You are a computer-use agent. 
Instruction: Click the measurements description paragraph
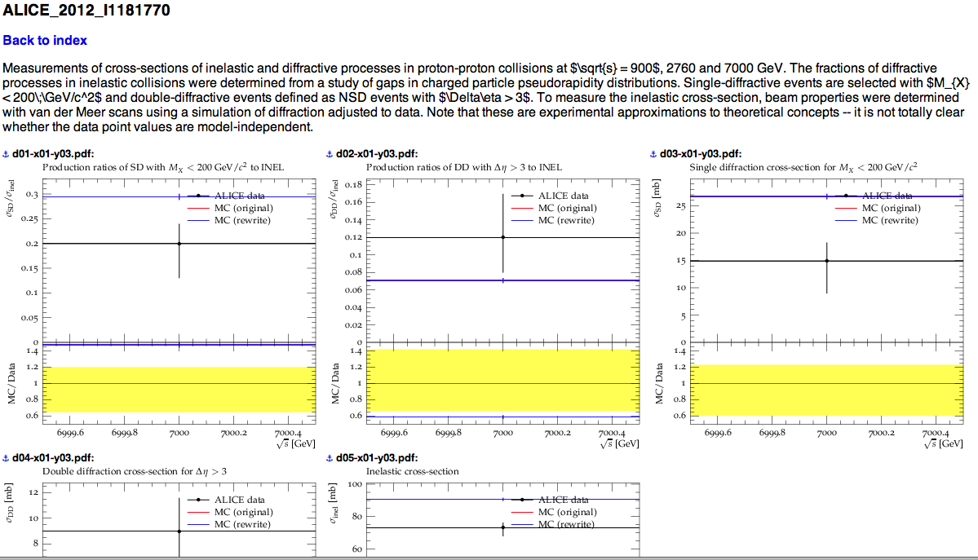[486, 97]
